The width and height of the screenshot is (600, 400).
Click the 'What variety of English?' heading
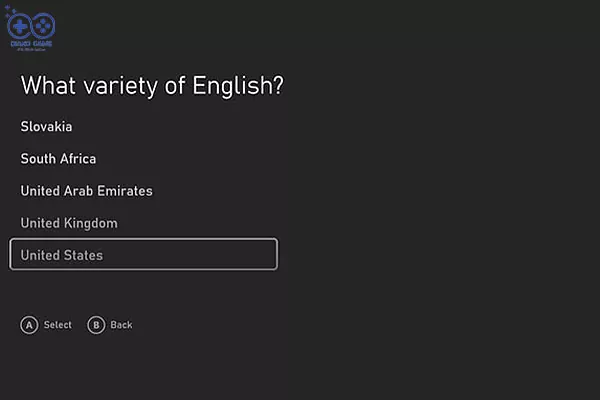point(152,85)
